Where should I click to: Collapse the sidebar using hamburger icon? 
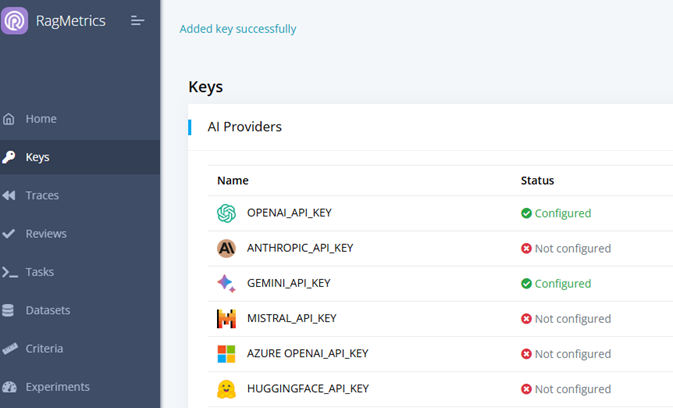click(x=138, y=21)
